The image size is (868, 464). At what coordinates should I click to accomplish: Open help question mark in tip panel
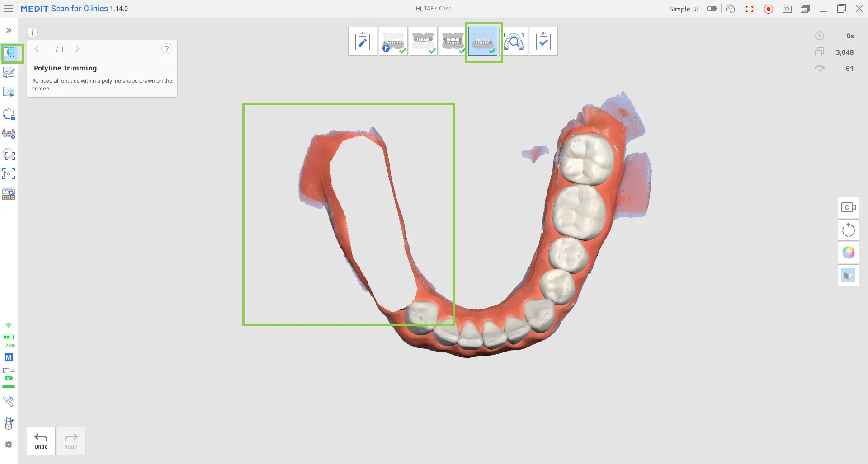pos(167,49)
